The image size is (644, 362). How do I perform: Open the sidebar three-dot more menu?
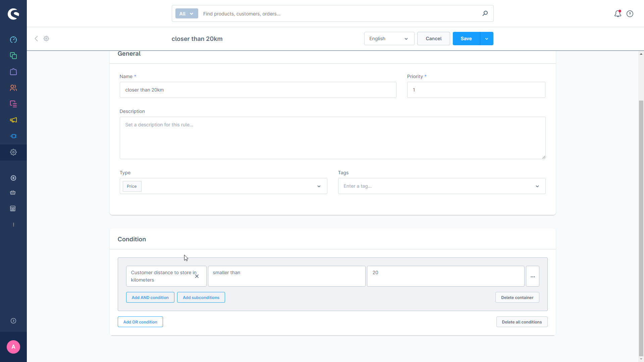[x=13, y=225]
